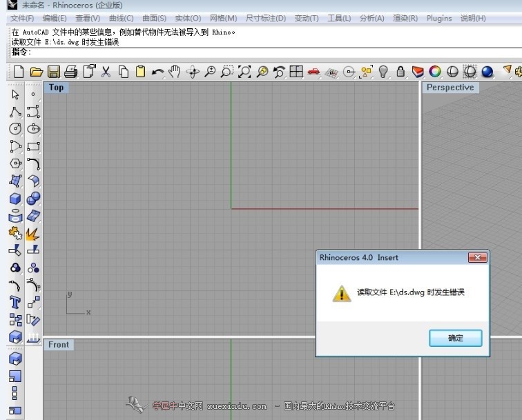Select the arrow pointer tool
This screenshot has width=522, height=420.
15,94
